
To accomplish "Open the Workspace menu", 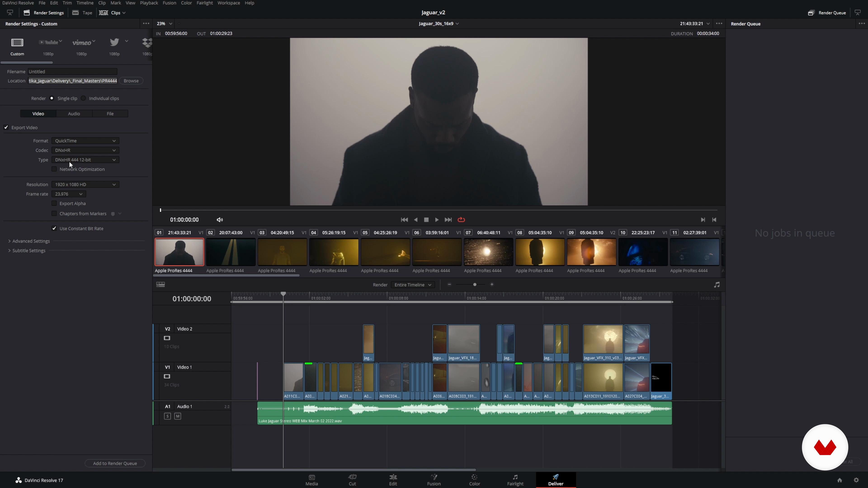I will point(229,3).
